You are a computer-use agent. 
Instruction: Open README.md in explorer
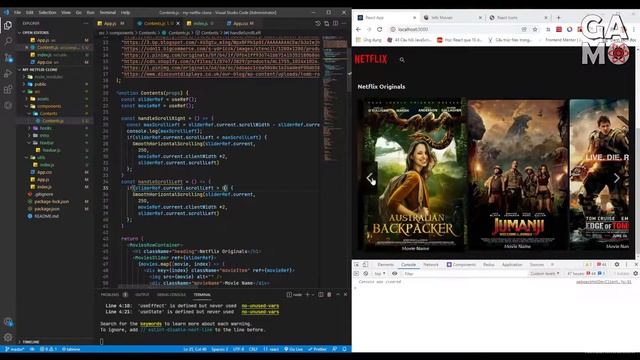click(x=46, y=216)
